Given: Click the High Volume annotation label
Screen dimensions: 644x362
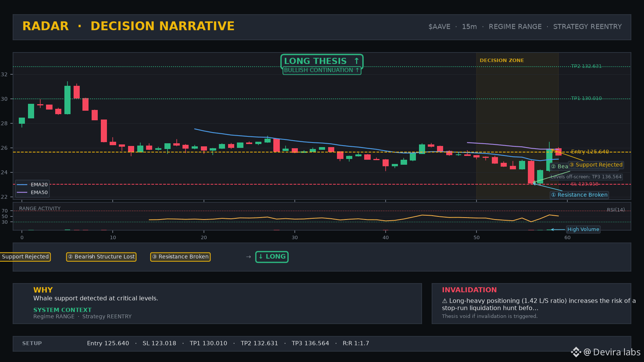Looking at the screenshot, I should tap(583, 229).
